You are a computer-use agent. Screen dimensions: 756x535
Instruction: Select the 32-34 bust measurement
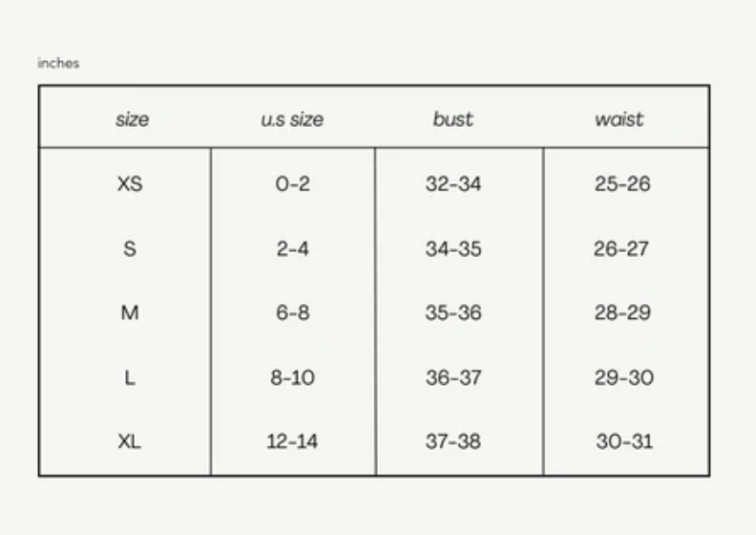(453, 183)
